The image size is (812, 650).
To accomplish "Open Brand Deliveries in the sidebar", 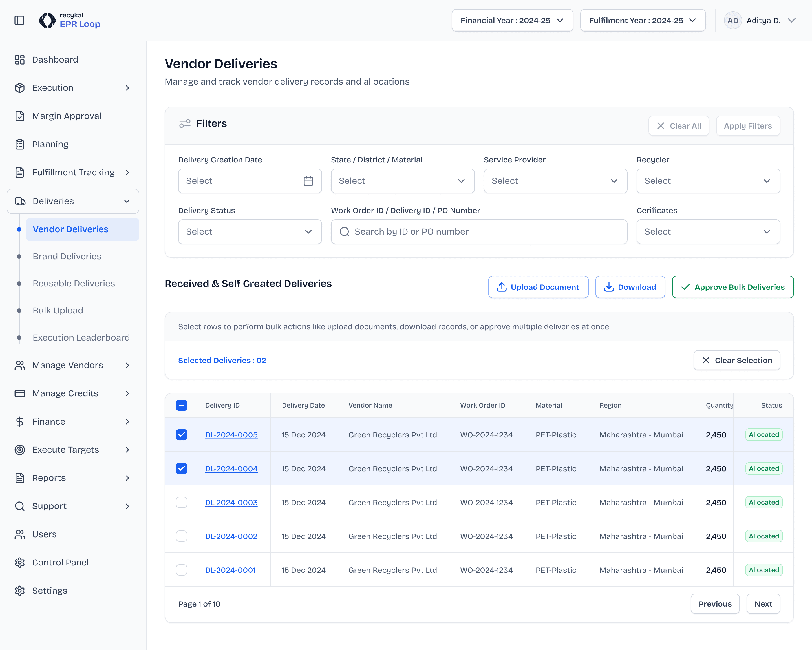I will click(x=67, y=257).
